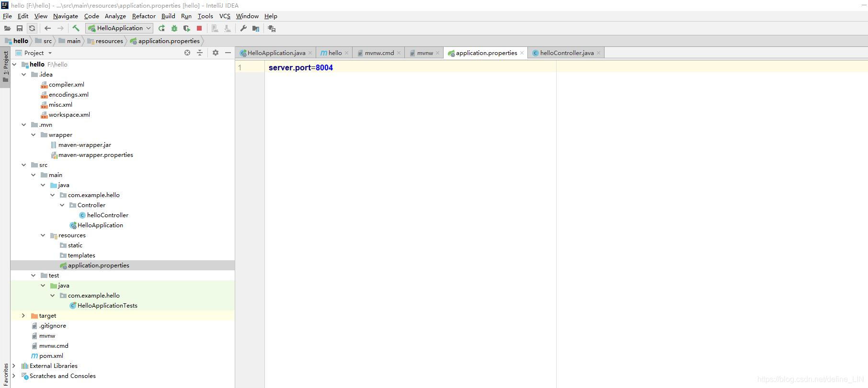Click the src breadcrumb
868x388 pixels.
pyautogui.click(x=44, y=41)
